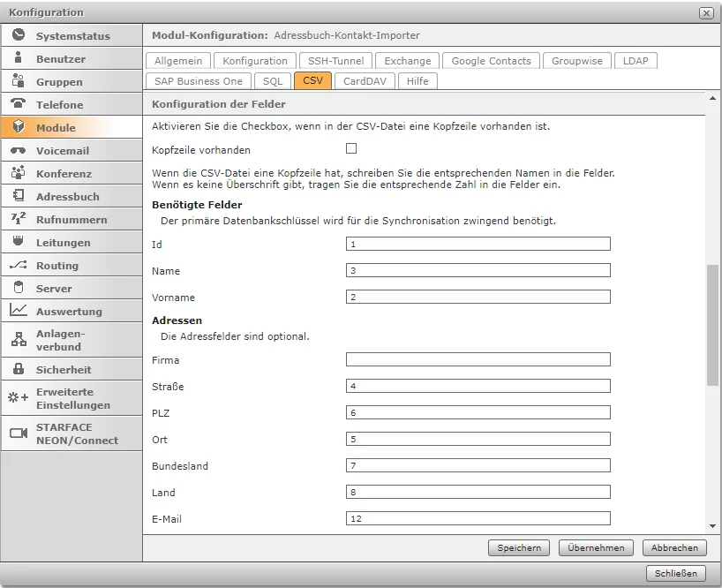
Task: Click the Übernehmen button
Action: 596,547
